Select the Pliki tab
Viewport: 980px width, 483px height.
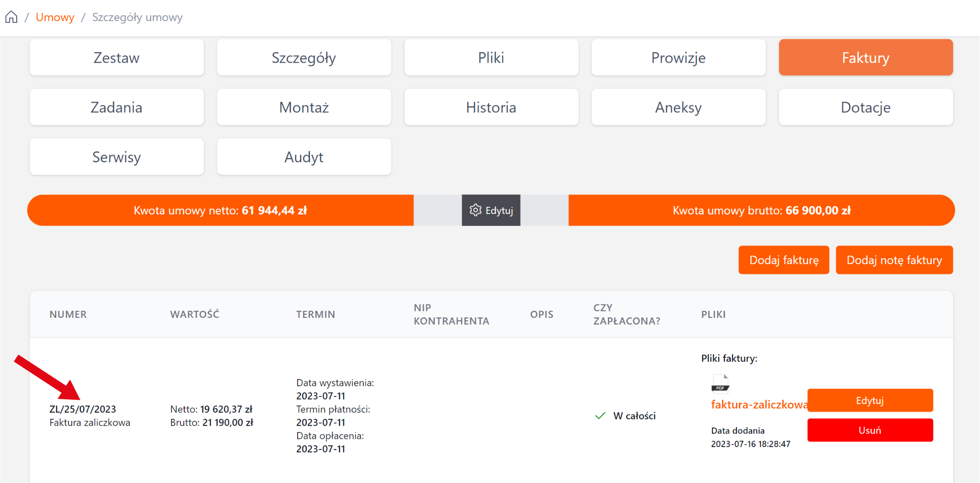491,57
